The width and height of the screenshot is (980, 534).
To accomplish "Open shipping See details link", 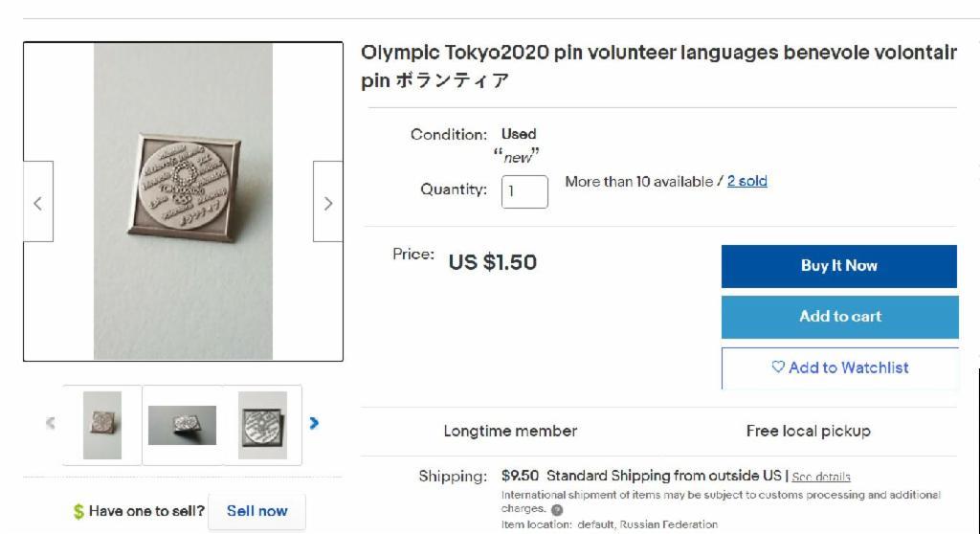I will coord(821,477).
